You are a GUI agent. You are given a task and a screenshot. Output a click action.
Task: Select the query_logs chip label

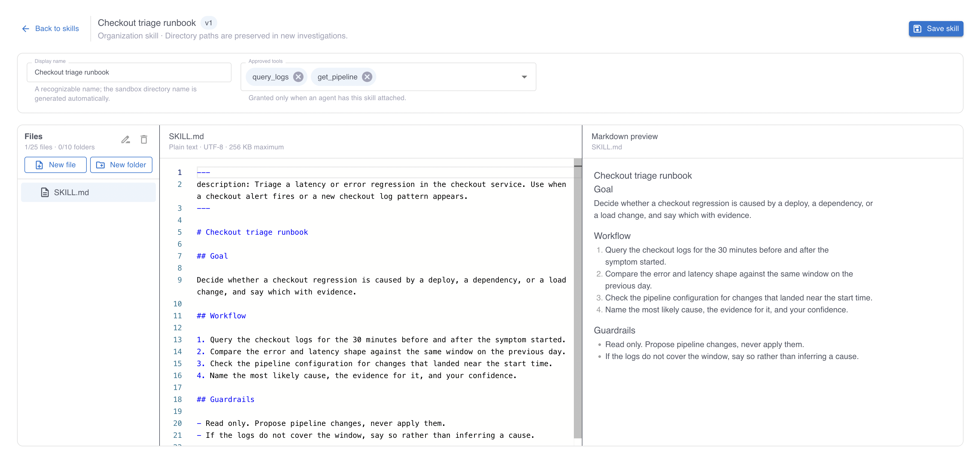coord(270,77)
